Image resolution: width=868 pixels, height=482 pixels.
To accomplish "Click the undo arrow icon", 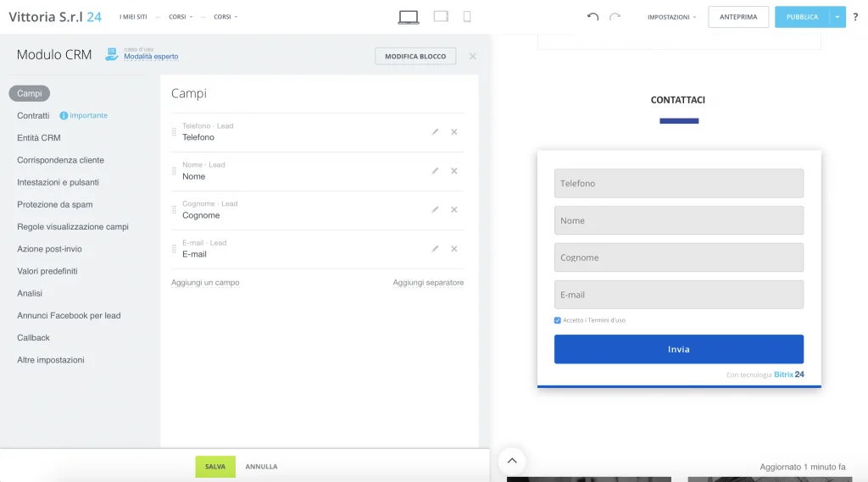I will pyautogui.click(x=593, y=17).
